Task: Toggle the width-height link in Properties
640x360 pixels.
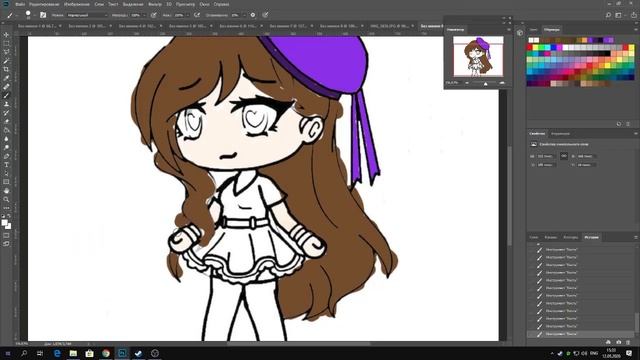Action: click(564, 156)
